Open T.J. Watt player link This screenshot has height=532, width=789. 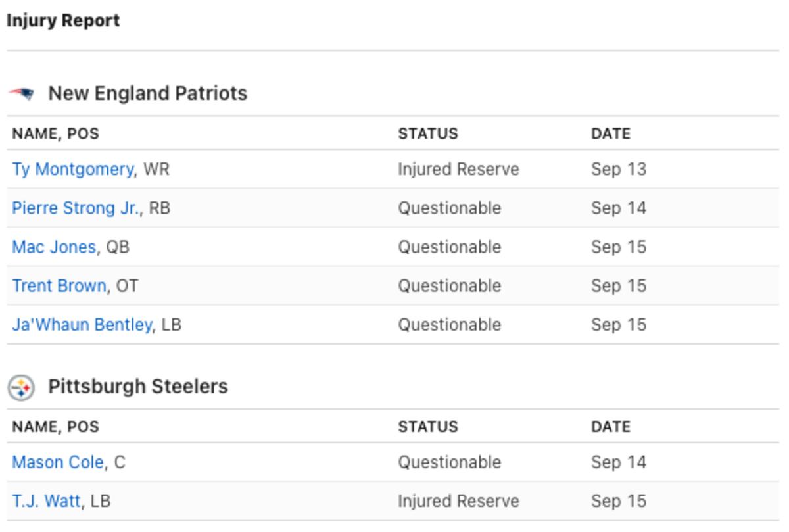[x=46, y=501]
